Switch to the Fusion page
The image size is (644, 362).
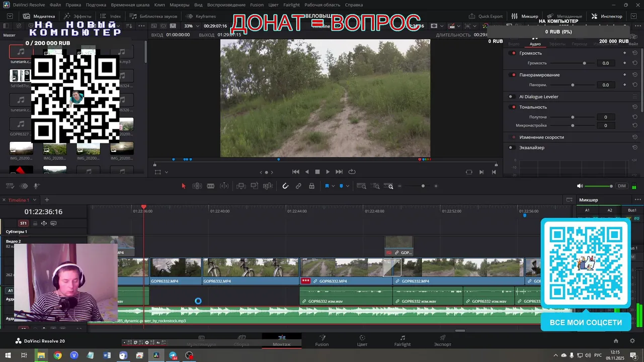coord(322,341)
